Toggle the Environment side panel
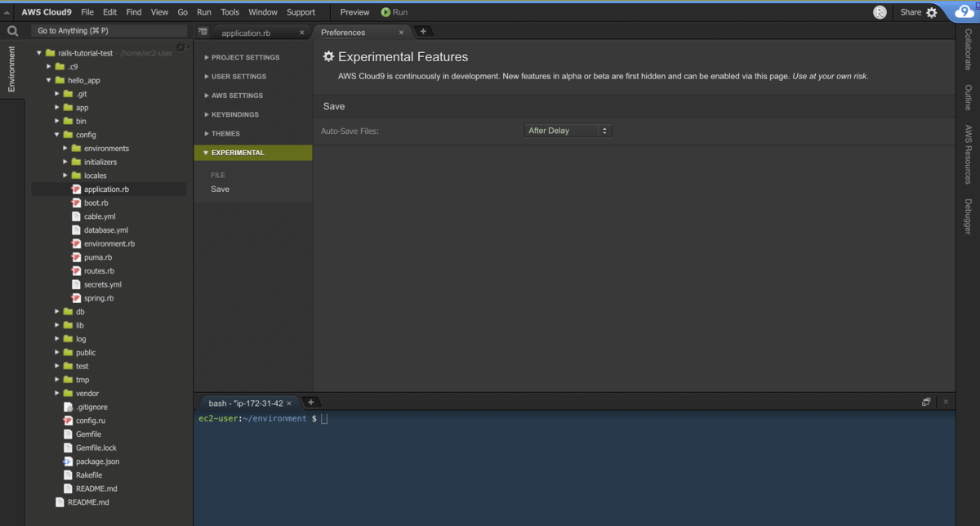 point(11,69)
